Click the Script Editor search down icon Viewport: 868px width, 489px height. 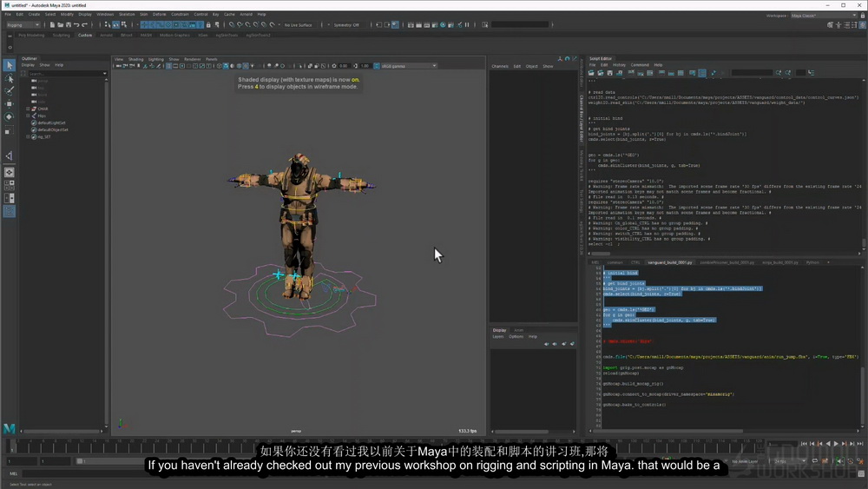click(779, 73)
